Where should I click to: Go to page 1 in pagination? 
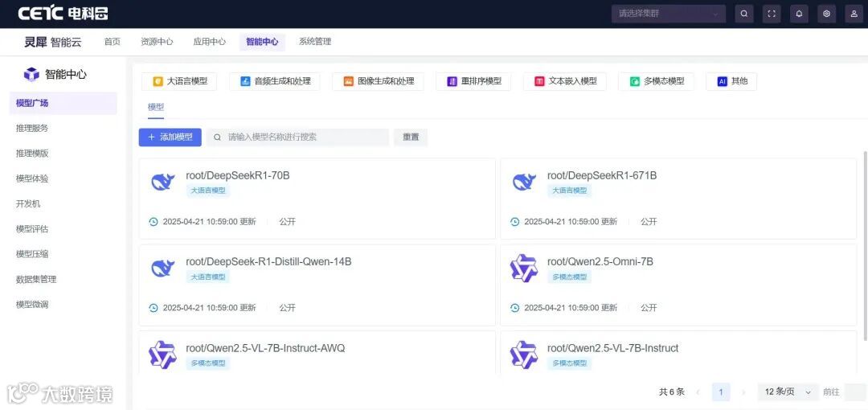pos(721,392)
